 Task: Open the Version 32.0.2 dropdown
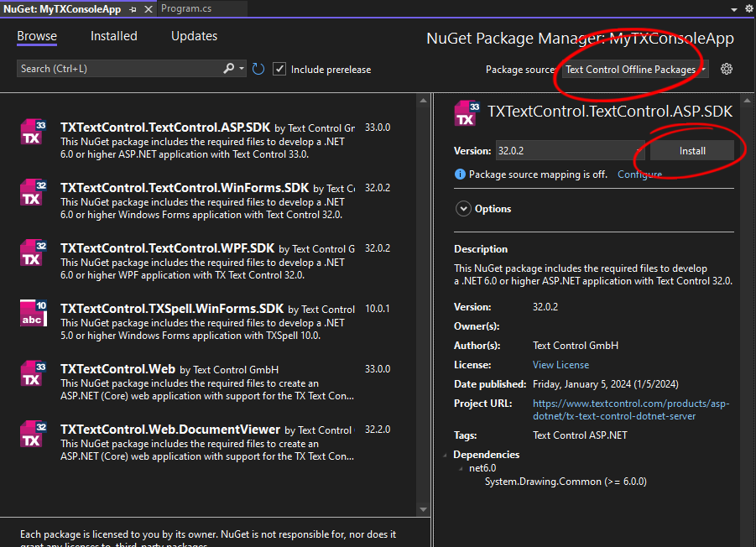571,150
